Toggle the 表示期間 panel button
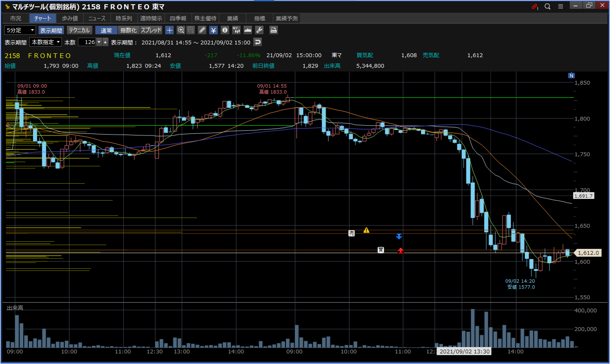 (x=51, y=30)
